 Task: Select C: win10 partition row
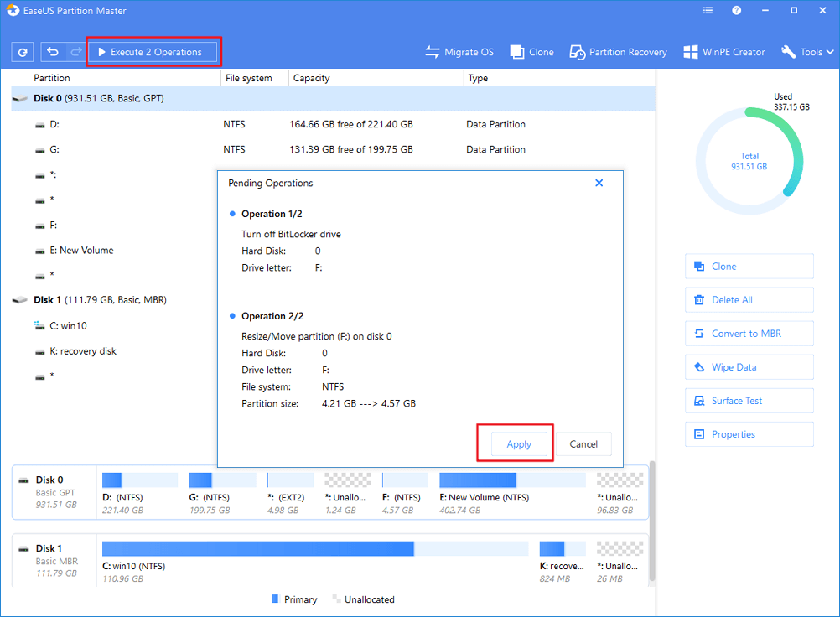coord(114,325)
